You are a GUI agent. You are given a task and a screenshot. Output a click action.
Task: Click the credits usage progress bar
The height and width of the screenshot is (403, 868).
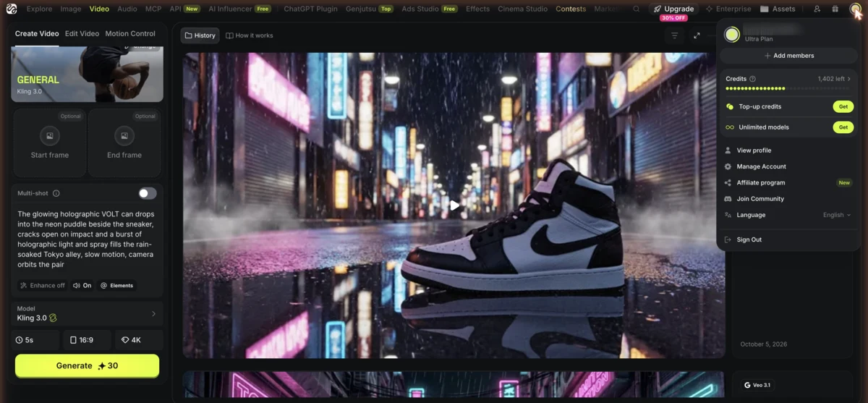[x=789, y=88]
